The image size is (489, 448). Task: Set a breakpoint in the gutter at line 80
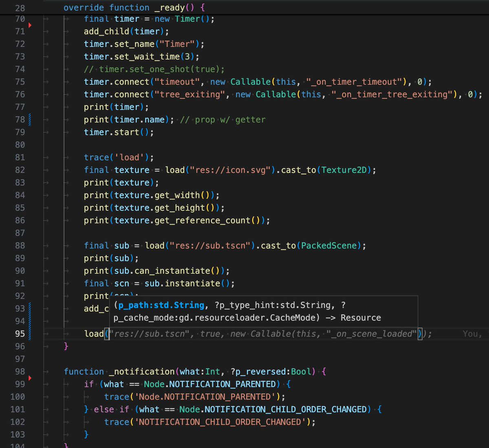[30, 145]
